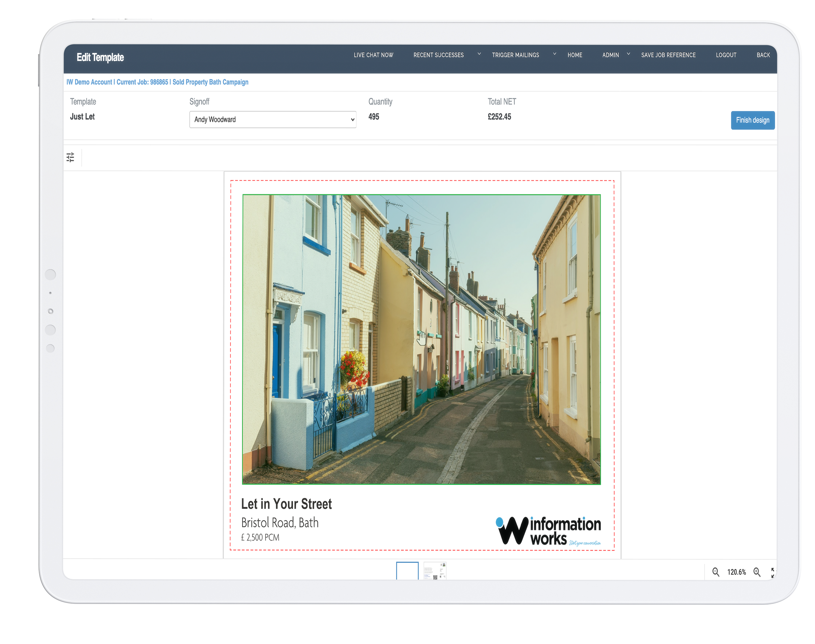Select the first page thumbnail
This screenshot has width=815, height=644.
[407, 570]
